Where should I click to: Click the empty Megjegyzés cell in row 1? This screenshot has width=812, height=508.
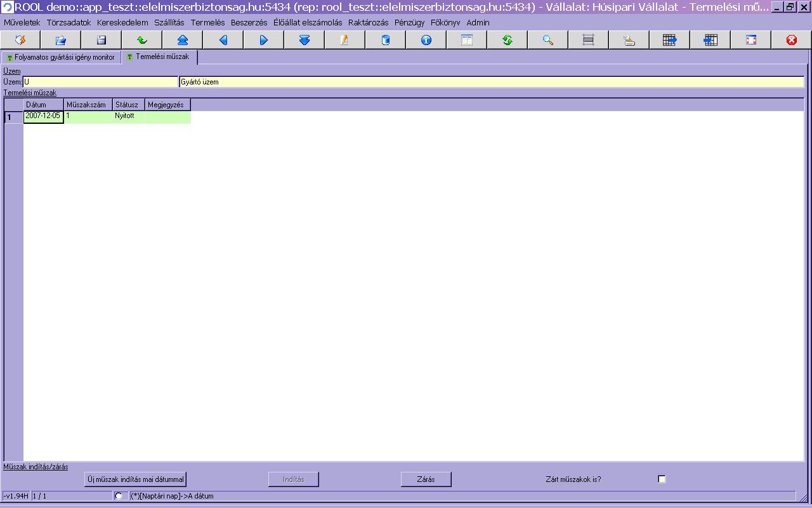click(168, 117)
